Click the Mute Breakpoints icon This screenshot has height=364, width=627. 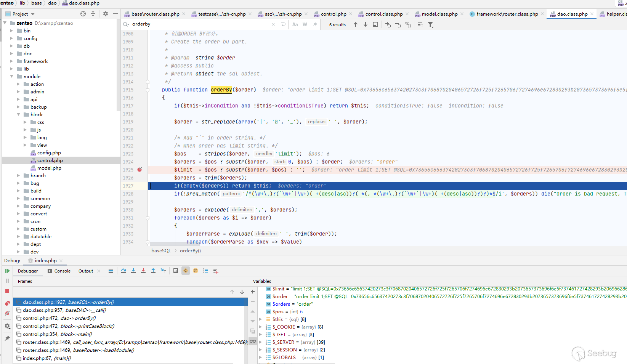(x=7, y=313)
